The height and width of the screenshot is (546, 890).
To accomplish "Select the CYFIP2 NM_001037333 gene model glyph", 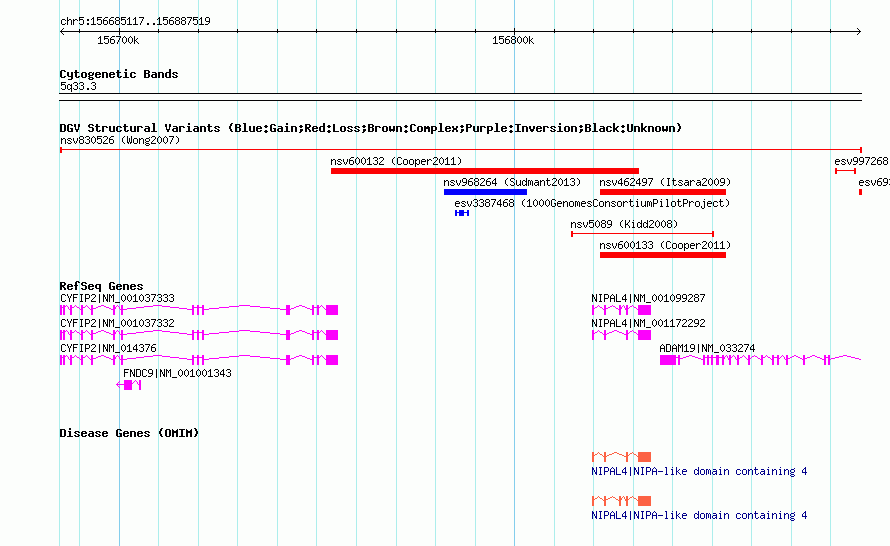I will tap(199, 310).
